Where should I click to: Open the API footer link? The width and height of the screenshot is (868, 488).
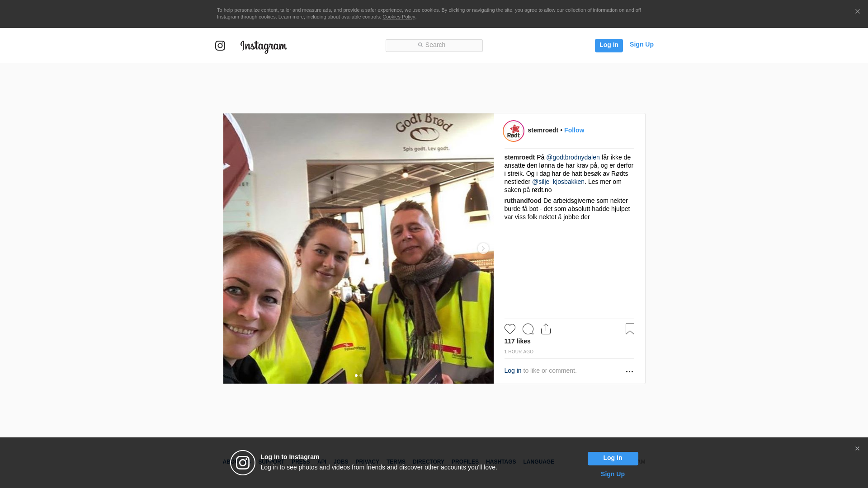coord(322,462)
